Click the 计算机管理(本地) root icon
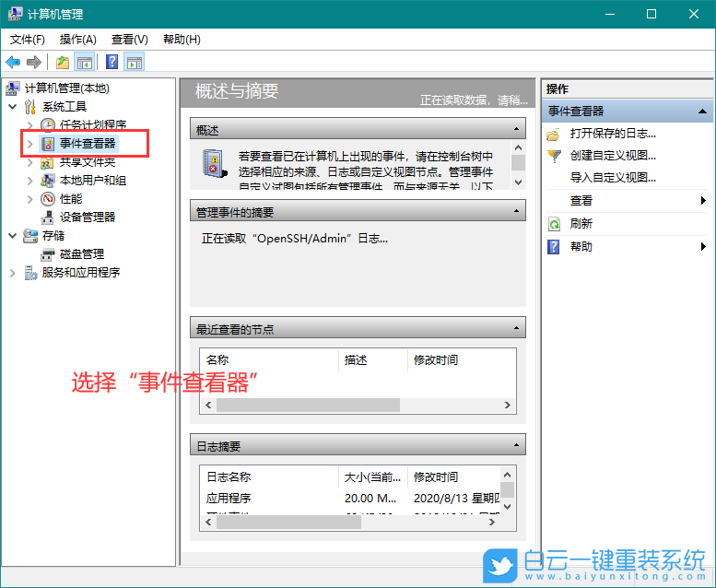 [13, 88]
